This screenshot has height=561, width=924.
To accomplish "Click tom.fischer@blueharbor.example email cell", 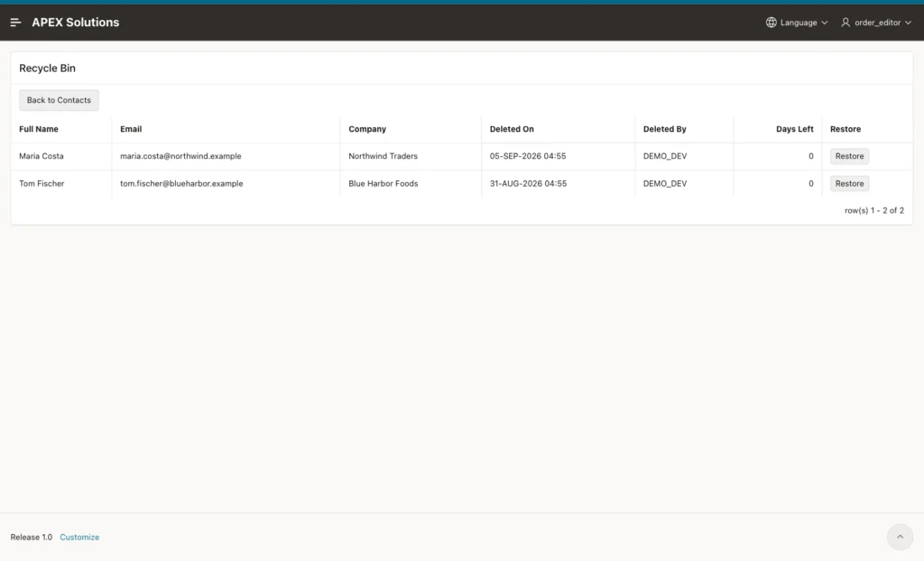I will [181, 183].
